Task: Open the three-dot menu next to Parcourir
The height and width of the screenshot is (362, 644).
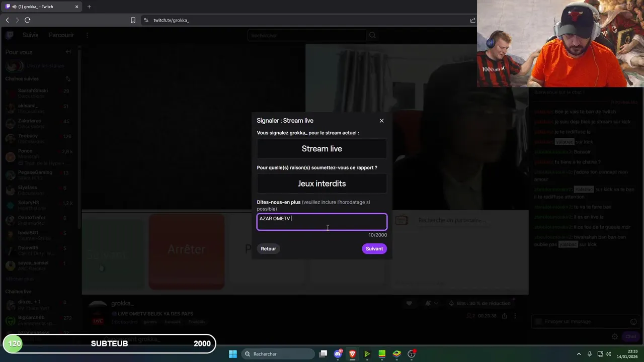Action: (x=87, y=35)
